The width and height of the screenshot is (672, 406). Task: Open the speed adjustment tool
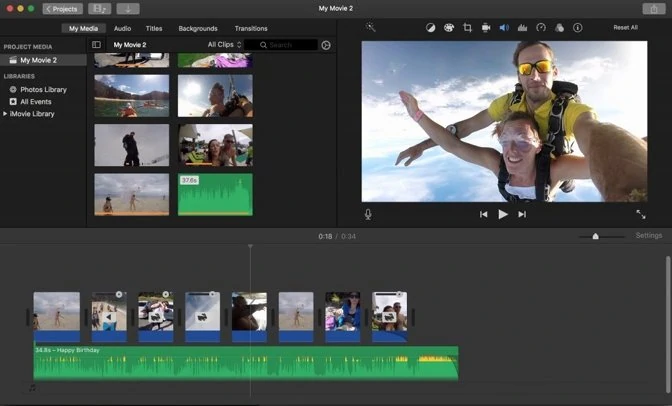[x=541, y=28]
